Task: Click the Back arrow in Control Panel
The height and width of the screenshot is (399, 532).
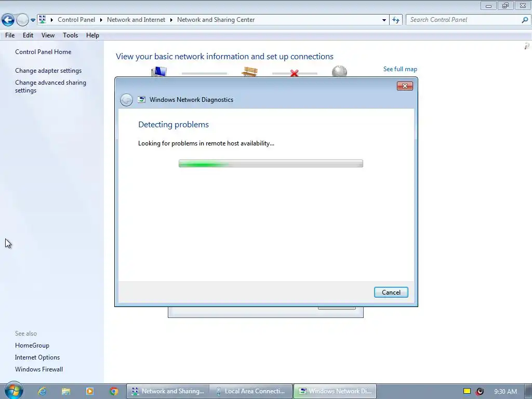Action: point(8,20)
